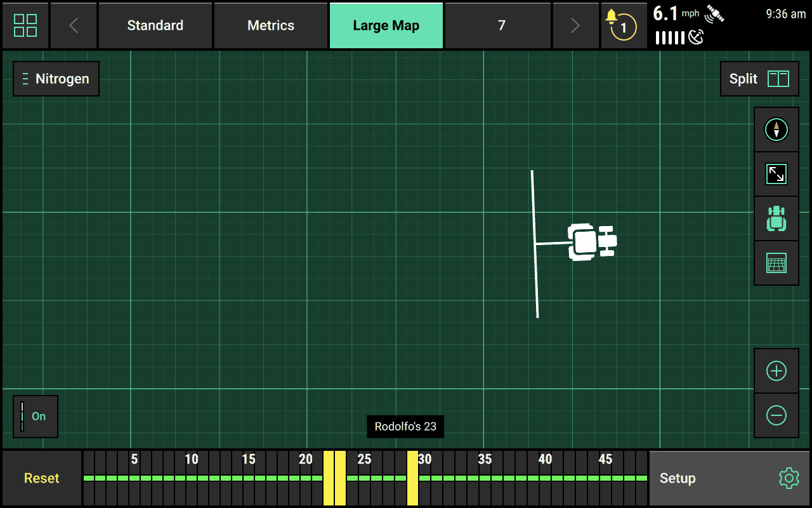Open the Nitrogen layer selector
Screen dimensions: 812x508
[56, 79]
